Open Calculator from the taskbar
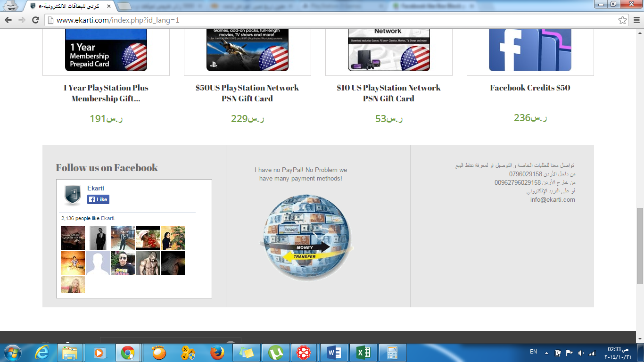The height and width of the screenshot is (362, 644). [393, 353]
